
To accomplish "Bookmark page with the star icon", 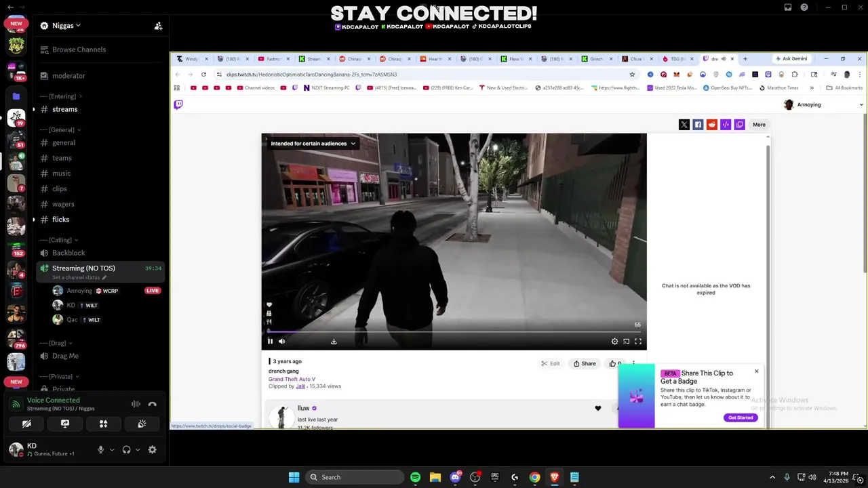I will pos(632,75).
